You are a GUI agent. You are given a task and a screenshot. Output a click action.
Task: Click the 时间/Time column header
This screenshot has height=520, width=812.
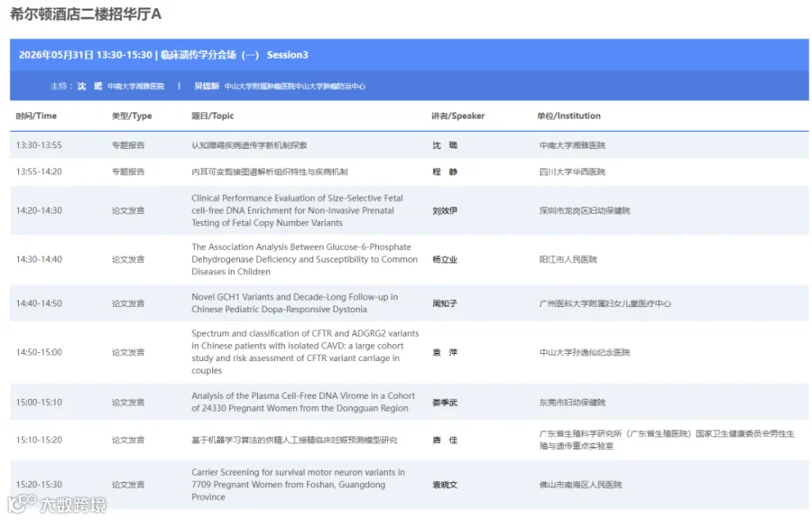pyautogui.click(x=36, y=116)
